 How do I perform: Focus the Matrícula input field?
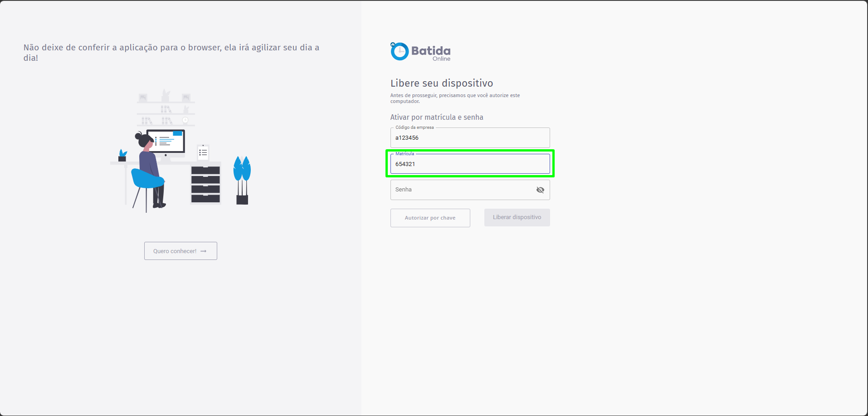point(470,164)
